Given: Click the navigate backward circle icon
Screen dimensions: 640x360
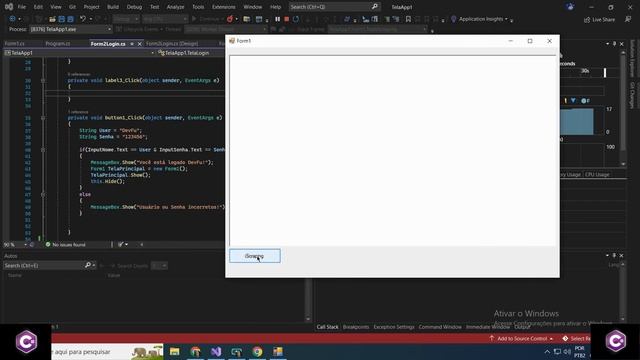Looking at the screenshot, I should (x=13, y=19).
